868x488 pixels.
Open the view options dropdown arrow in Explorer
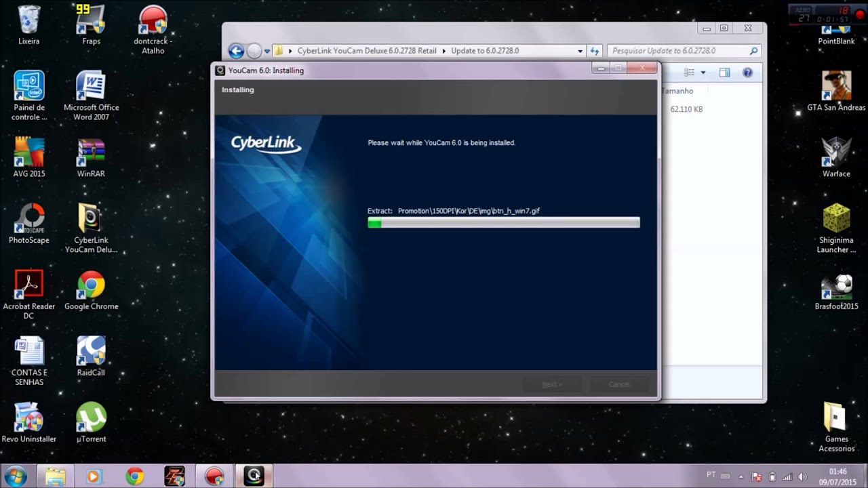coord(703,73)
